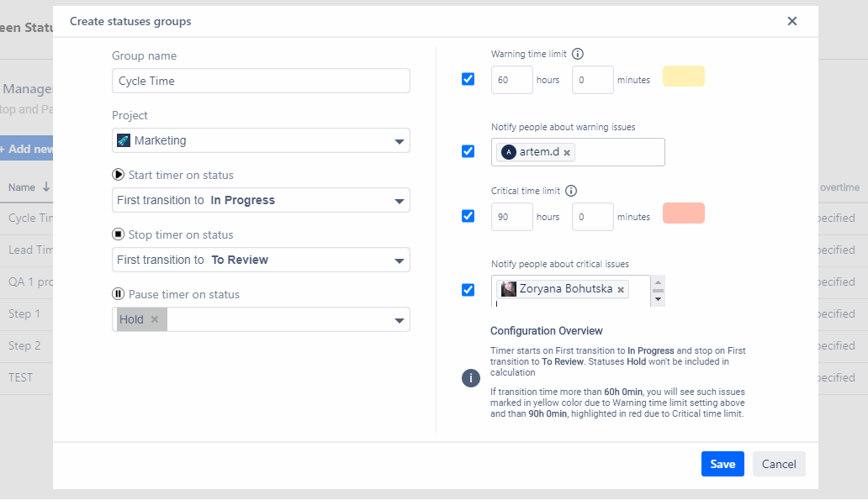This screenshot has height=500, width=868.
Task: Click the pause icon beside Pause timer
Action: 118,294
